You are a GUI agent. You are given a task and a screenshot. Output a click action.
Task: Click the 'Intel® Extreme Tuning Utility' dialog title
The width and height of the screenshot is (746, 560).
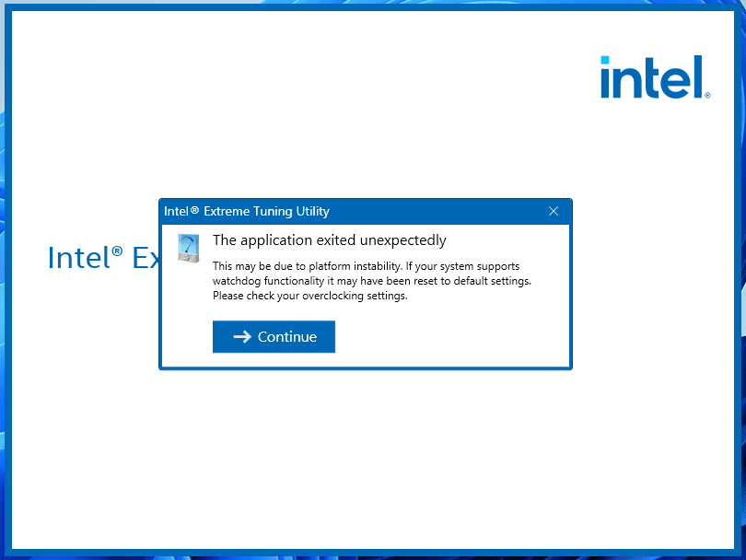(247, 211)
